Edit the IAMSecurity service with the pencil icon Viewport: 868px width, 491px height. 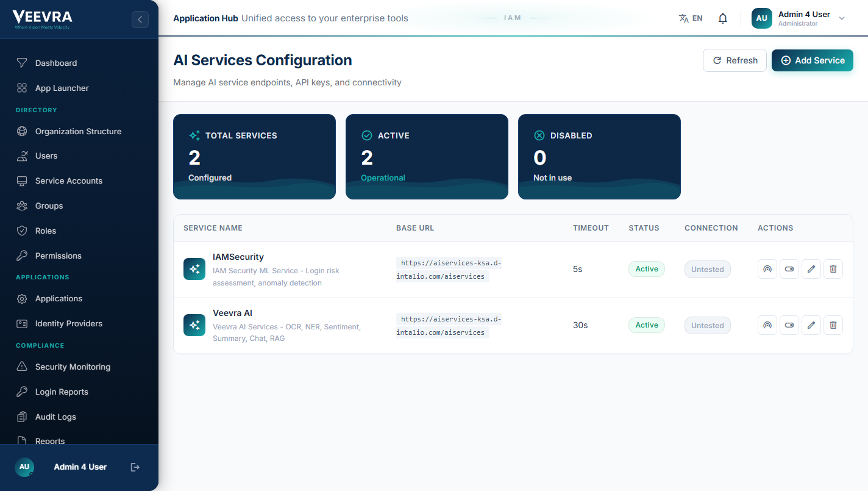[811, 269]
